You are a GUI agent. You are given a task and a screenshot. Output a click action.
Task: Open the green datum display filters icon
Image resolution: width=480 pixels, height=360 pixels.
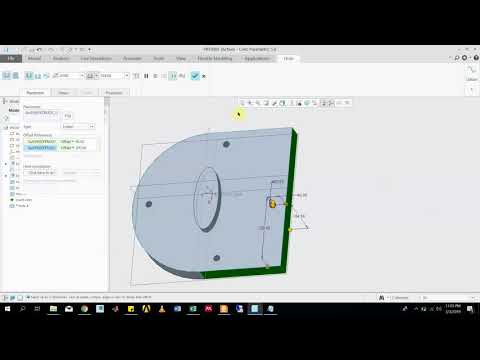pyautogui.click(x=307, y=103)
